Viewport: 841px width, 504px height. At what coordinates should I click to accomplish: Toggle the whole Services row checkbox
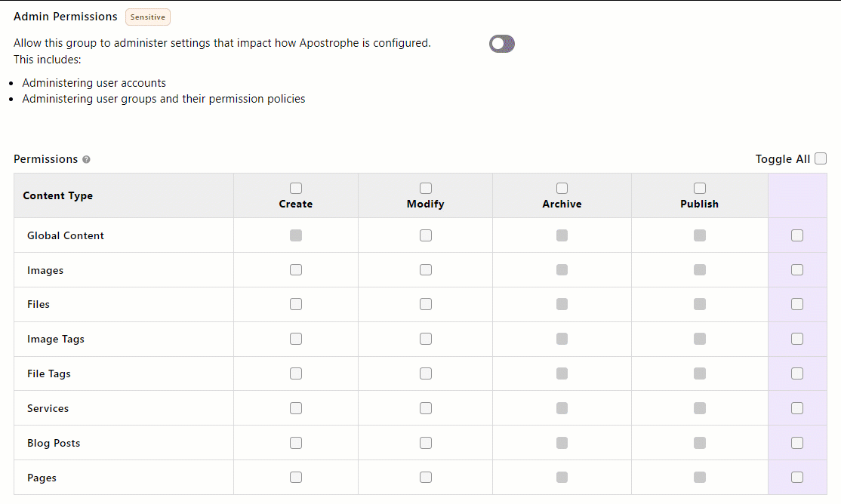[x=797, y=408]
